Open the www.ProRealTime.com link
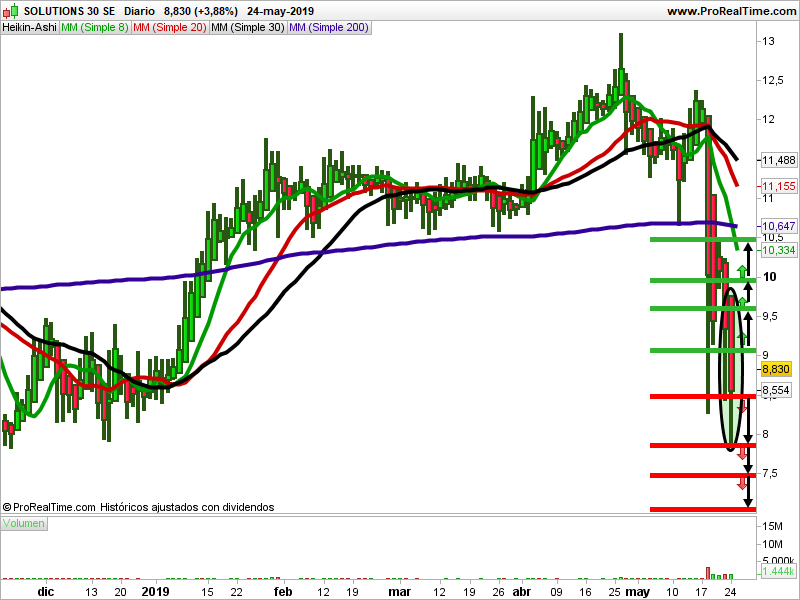 tap(730, 11)
